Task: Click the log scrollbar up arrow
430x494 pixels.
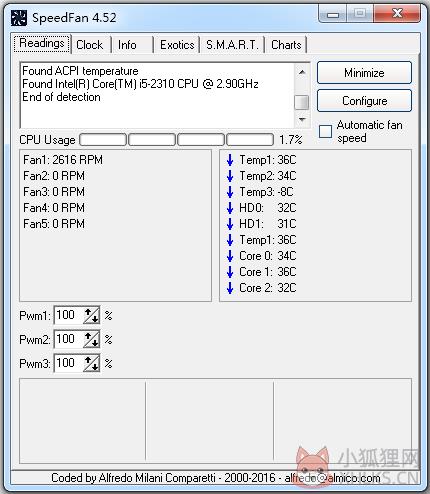Action: [x=302, y=72]
